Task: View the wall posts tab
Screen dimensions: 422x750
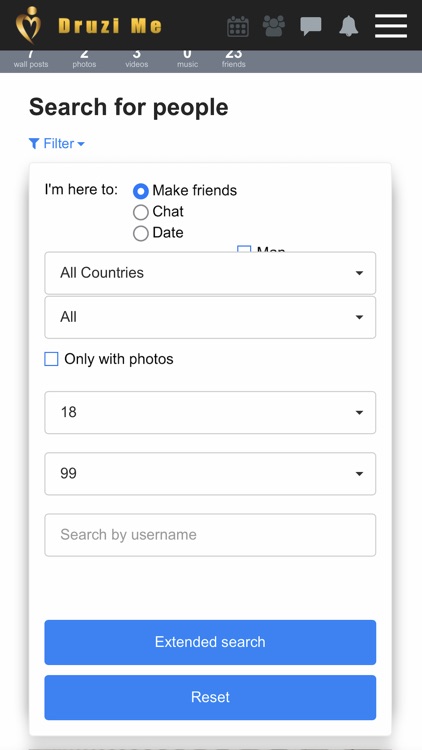Action: (31, 59)
